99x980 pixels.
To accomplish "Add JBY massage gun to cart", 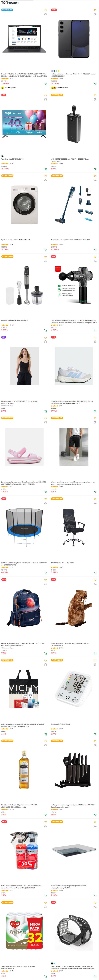I will pos(95,330).
